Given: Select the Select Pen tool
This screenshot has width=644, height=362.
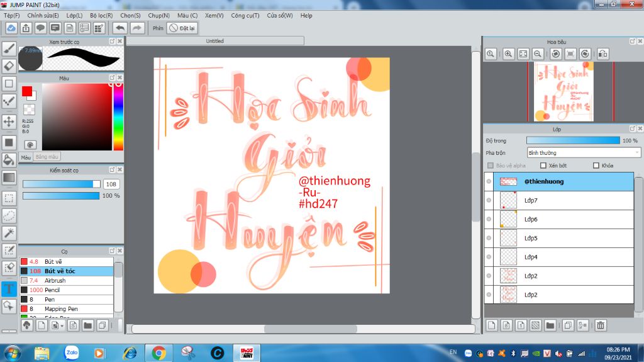Looking at the screenshot, I should (9, 251).
